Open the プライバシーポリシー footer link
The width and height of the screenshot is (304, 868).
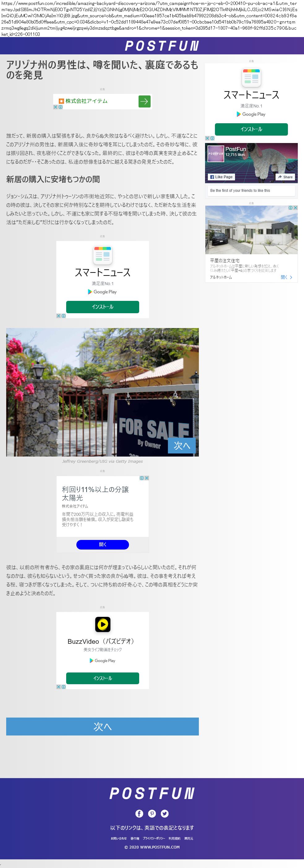click(x=154, y=838)
